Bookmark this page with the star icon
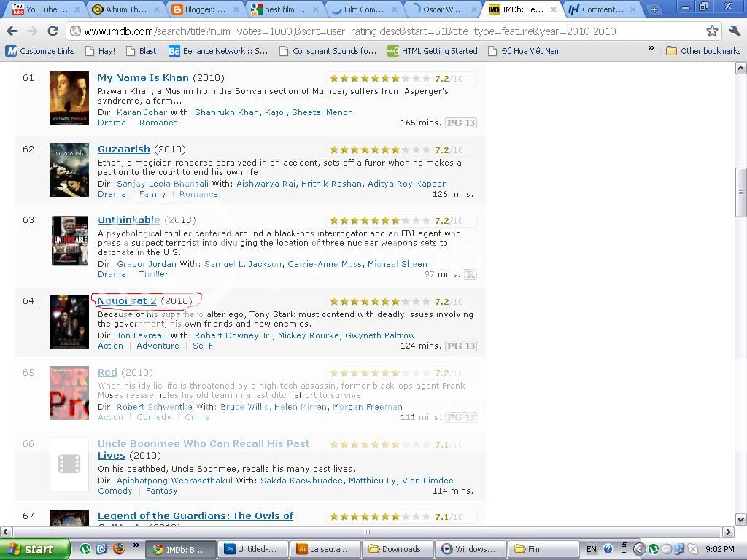 [x=712, y=31]
